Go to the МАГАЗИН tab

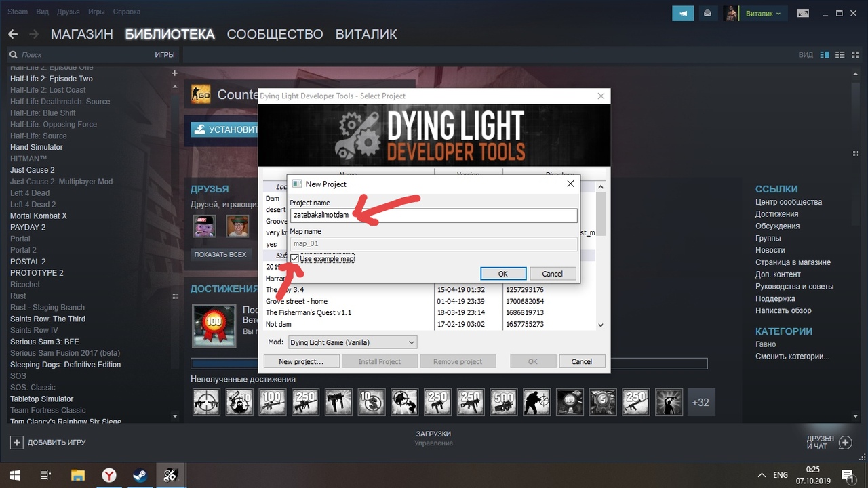click(81, 34)
